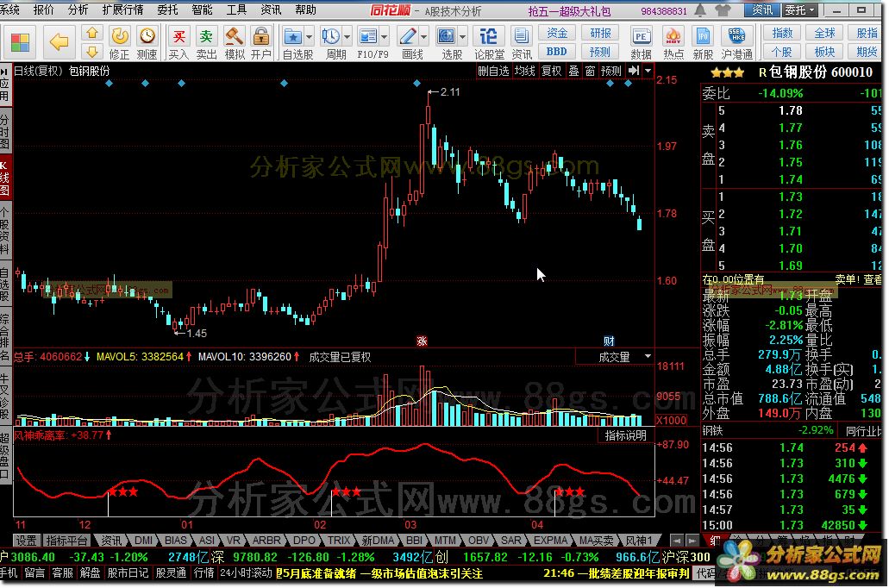Click the 买入 buy icon
The height and width of the screenshot is (588, 889).
pos(178,42)
